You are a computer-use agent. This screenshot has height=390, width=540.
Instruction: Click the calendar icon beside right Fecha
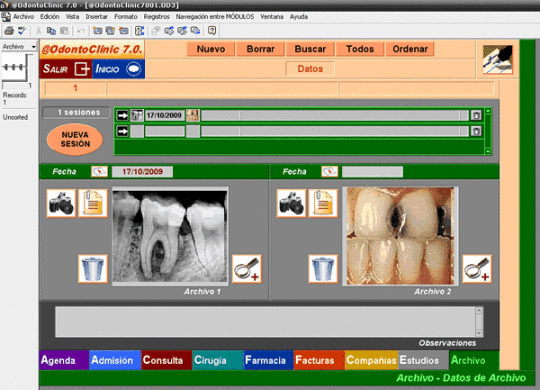pos(330,171)
